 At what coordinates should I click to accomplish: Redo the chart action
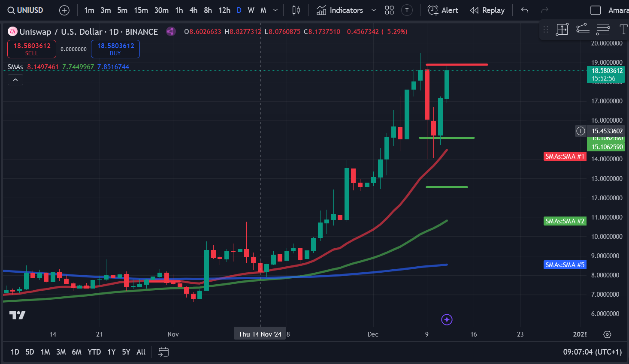click(545, 10)
